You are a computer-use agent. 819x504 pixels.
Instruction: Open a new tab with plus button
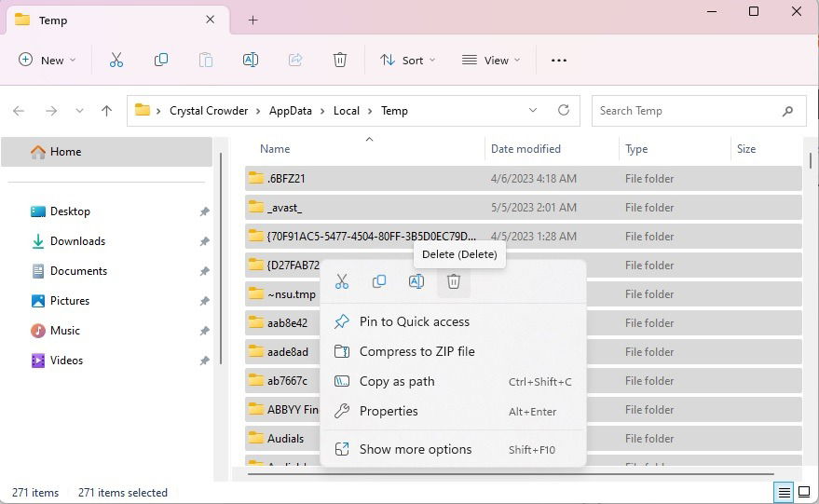[253, 20]
